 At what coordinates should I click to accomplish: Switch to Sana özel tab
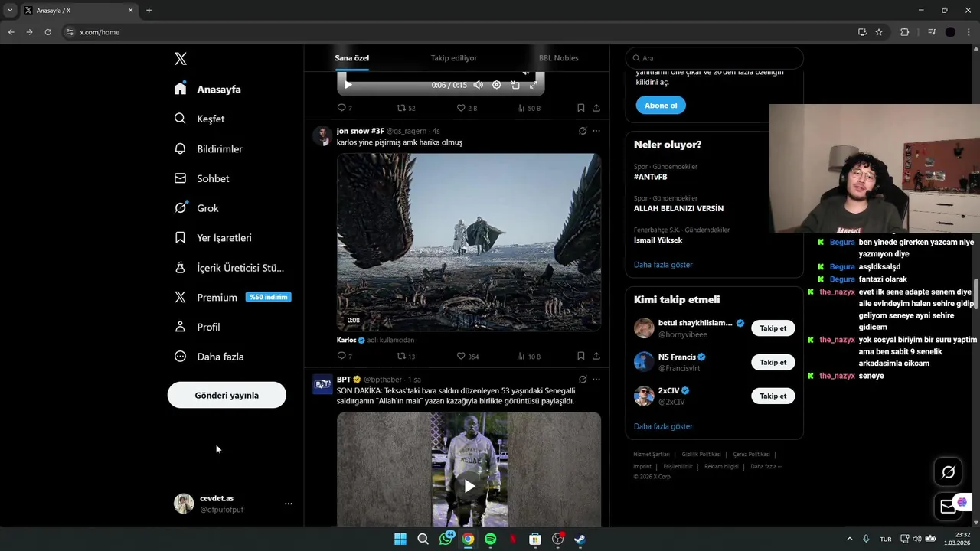point(352,58)
